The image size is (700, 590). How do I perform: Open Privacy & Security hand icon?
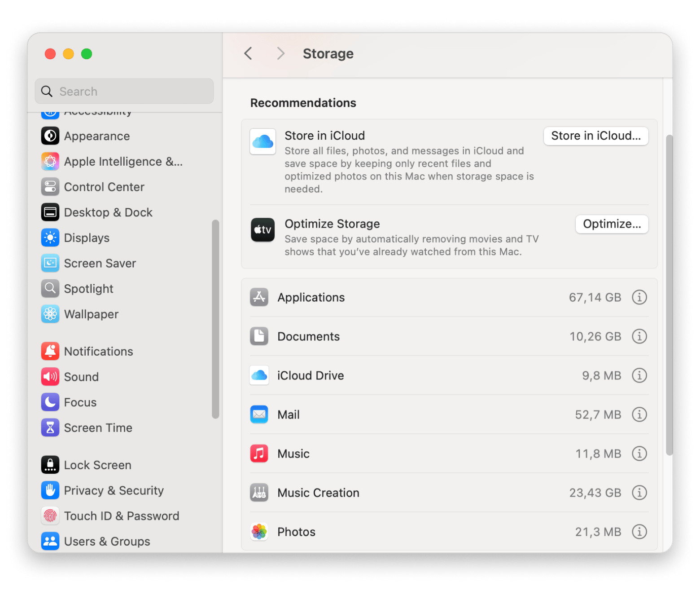click(50, 490)
